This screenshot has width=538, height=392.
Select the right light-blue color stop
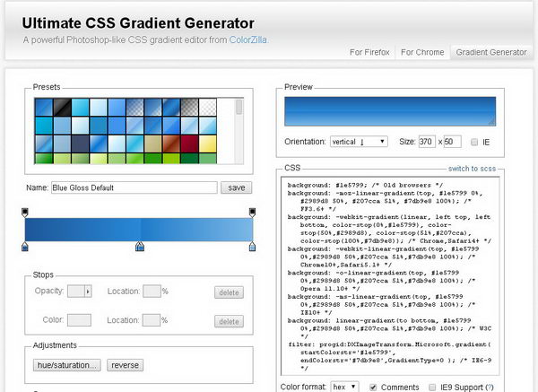click(x=252, y=246)
